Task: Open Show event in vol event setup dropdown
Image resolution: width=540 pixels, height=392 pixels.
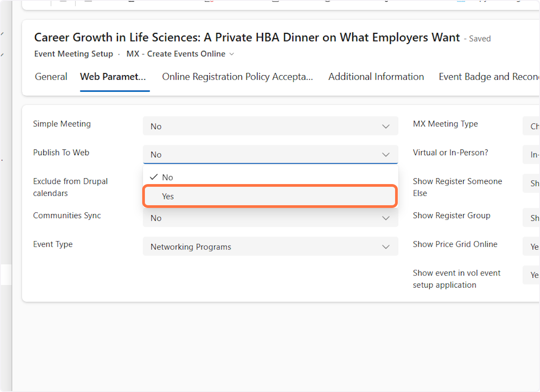Action: [531, 275]
